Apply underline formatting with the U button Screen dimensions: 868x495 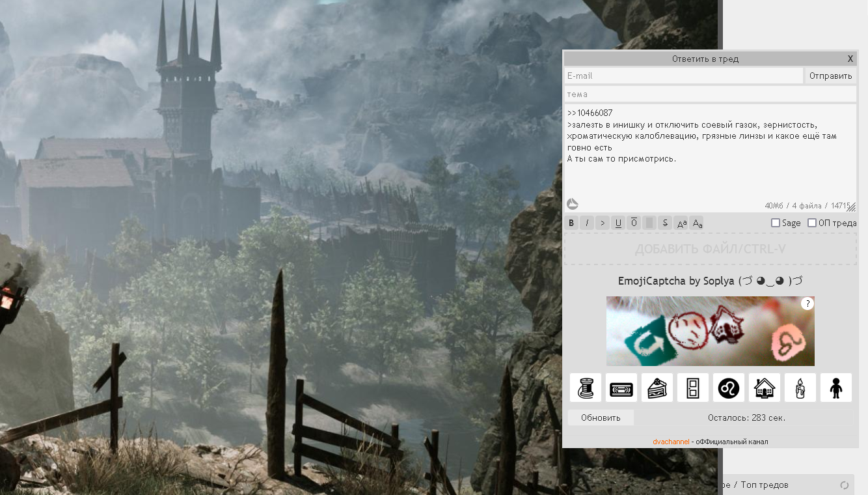click(x=618, y=223)
